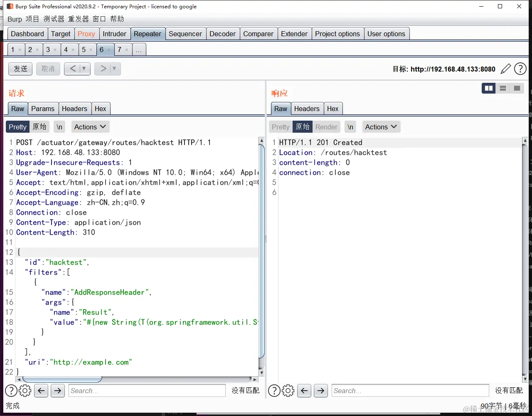This screenshot has width=532, height=416.
Task: Open the help icon next to target
Action: tap(520, 69)
